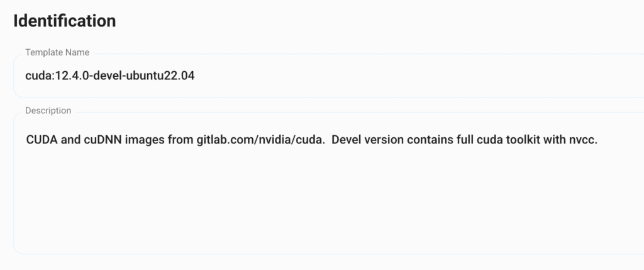Viewport: 644px width, 270px height.
Task: Click the bottom area of Description box
Action: click(328, 242)
